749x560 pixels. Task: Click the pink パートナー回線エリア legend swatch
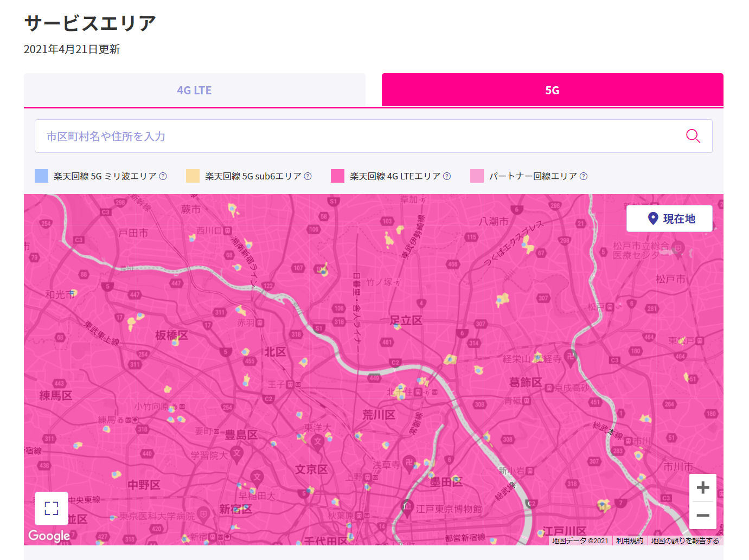477,176
